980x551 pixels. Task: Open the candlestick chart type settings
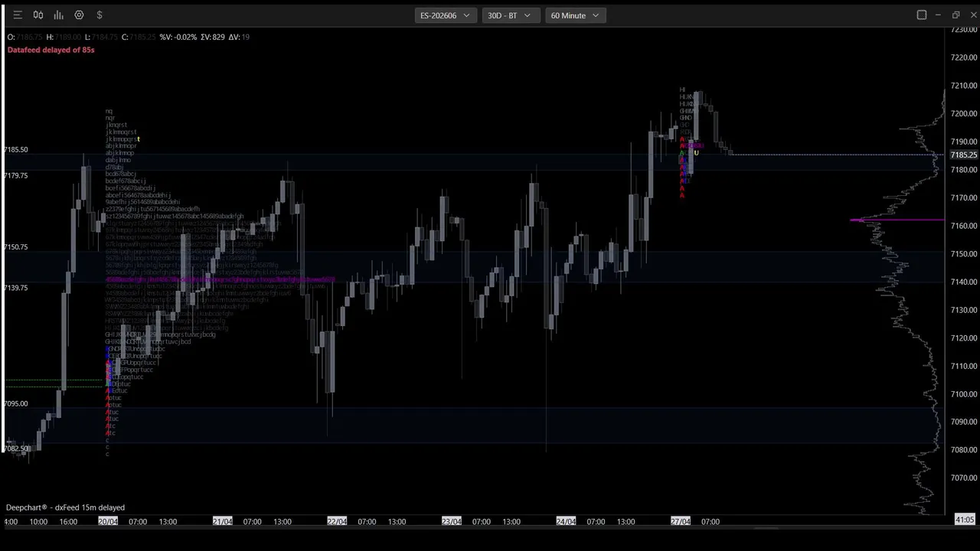[38, 15]
